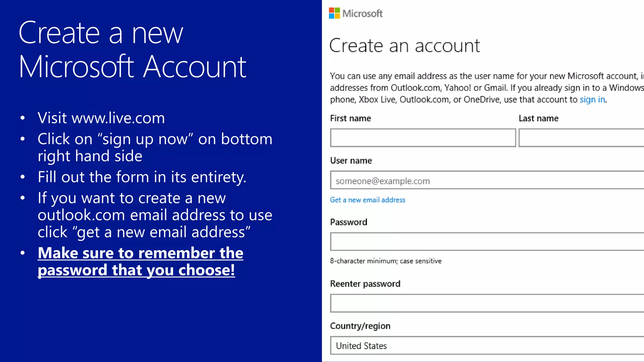Click the Reenter password field
The height and width of the screenshot is (362, 644).
[x=487, y=303]
